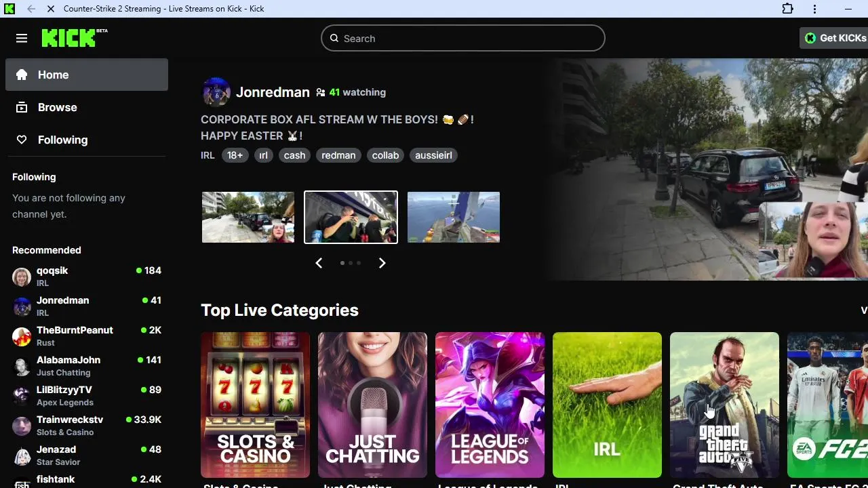Viewport: 868px width, 488px height.
Task: Open Just Chatting category card
Action: tap(372, 405)
